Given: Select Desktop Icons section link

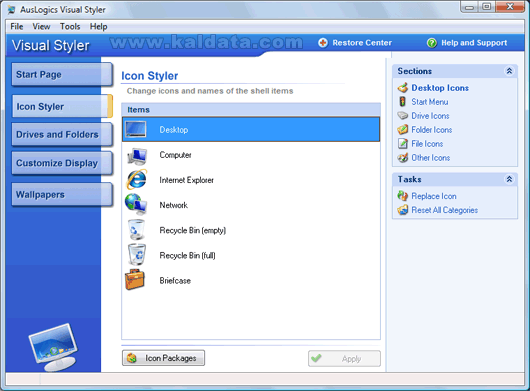Looking at the screenshot, I should click(x=440, y=88).
